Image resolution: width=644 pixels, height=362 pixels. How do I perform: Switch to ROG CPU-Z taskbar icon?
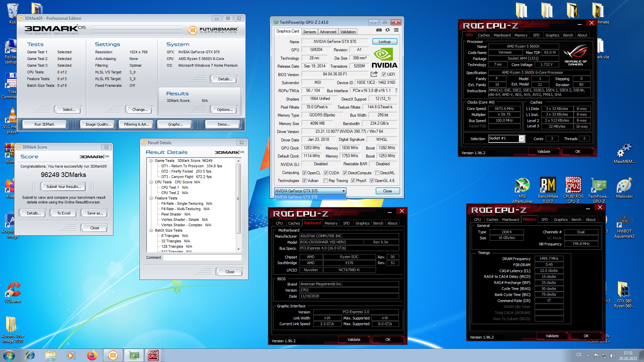click(153, 355)
